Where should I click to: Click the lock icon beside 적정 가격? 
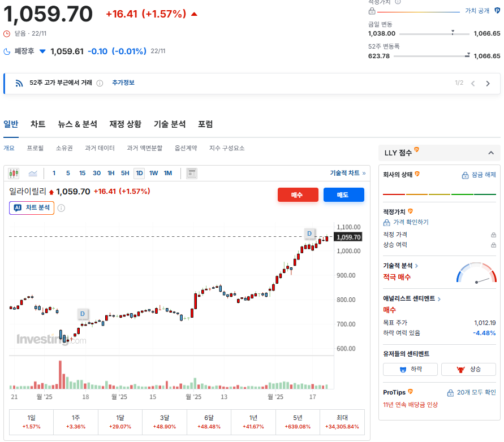tap(493, 235)
